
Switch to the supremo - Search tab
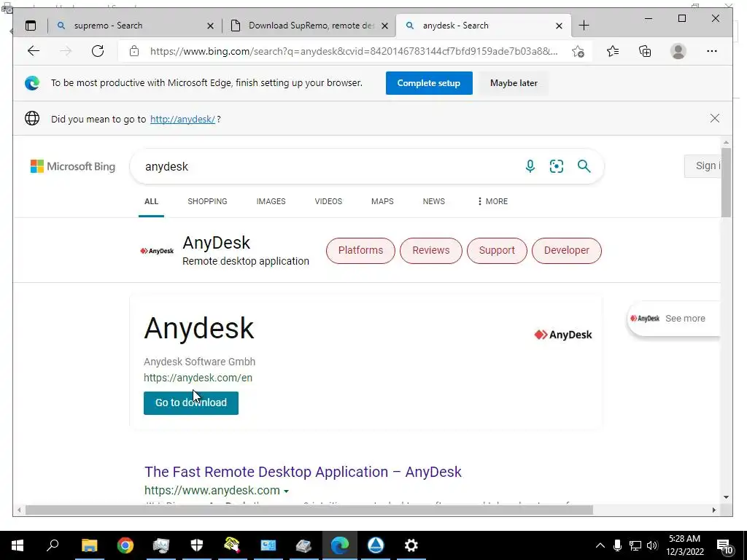[x=135, y=26]
